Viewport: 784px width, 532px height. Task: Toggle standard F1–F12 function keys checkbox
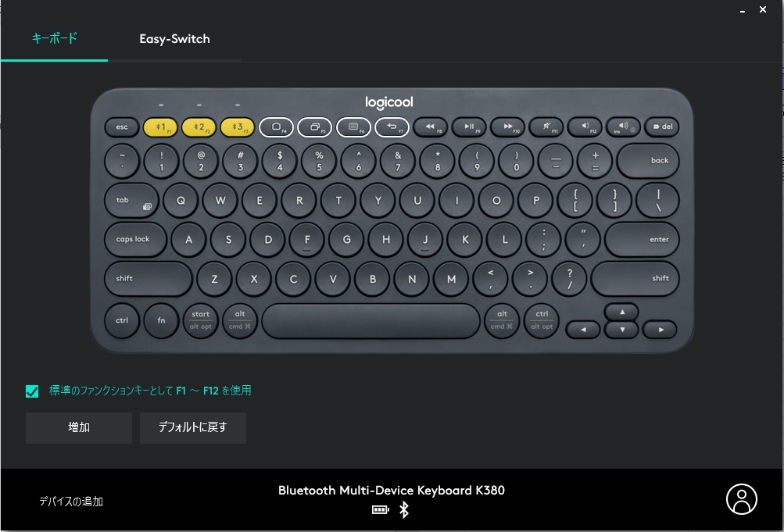click(32, 391)
